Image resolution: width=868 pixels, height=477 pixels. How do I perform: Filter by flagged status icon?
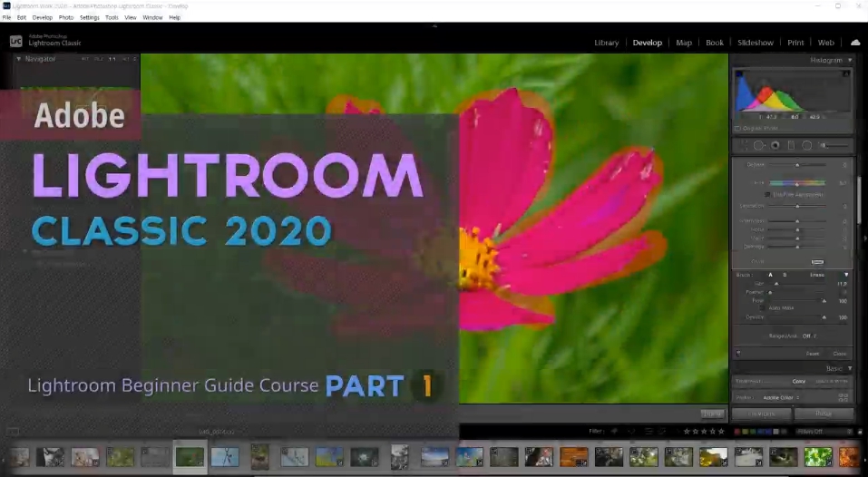coord(614,431)
